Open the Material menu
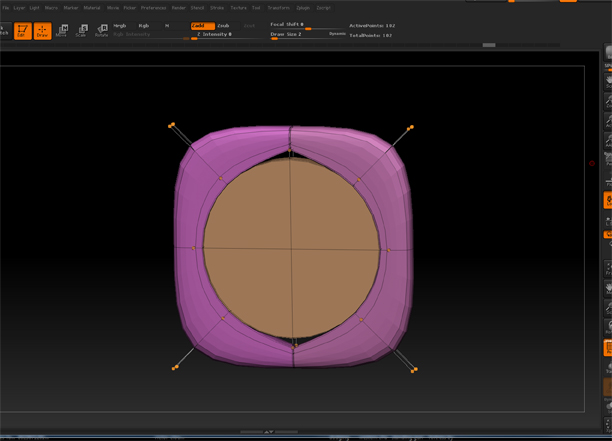Viewport: 612px width, 441px height. tap(92, 8)
